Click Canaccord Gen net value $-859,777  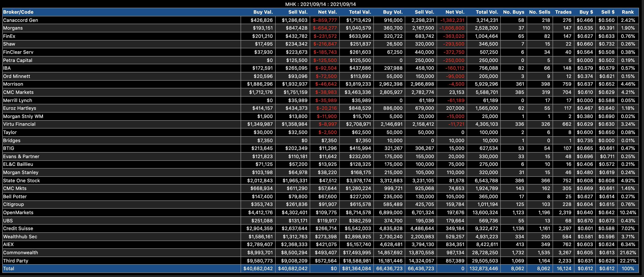[x=325, y=20]
